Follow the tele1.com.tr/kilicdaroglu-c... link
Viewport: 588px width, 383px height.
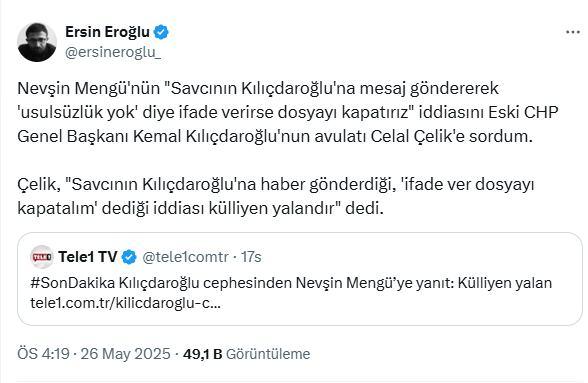pos(126,303)
